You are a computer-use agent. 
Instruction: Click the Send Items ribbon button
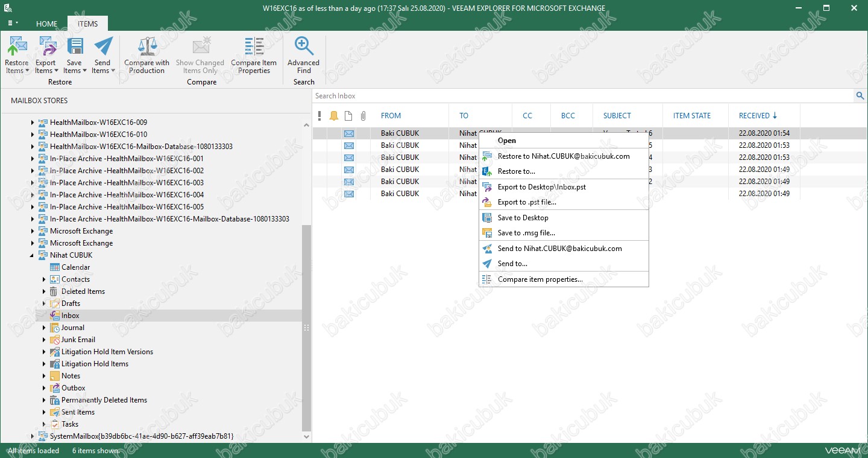(x=102, y=55)
